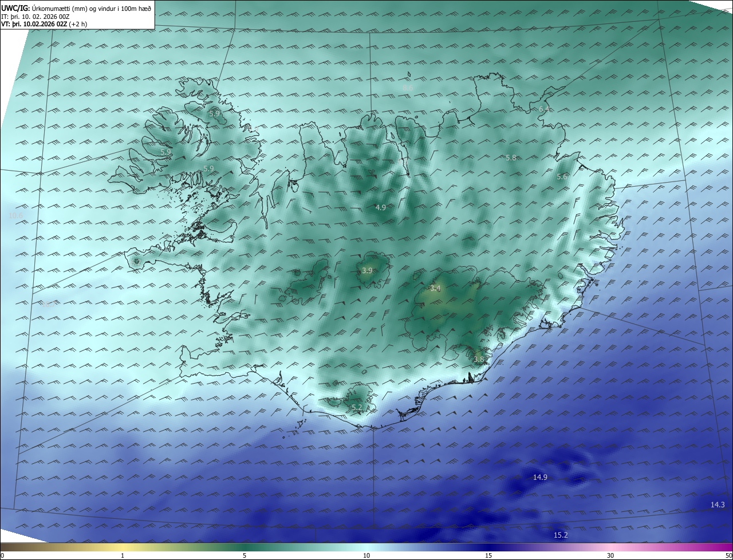
Task: Click the 3.9 value label on the glacier
Action: click(x=367, y=270)
